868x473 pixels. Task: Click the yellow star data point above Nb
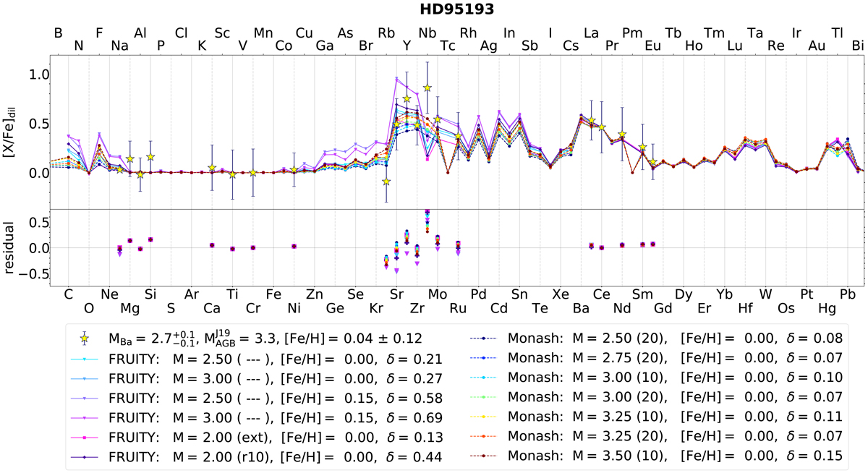[427, 88]
